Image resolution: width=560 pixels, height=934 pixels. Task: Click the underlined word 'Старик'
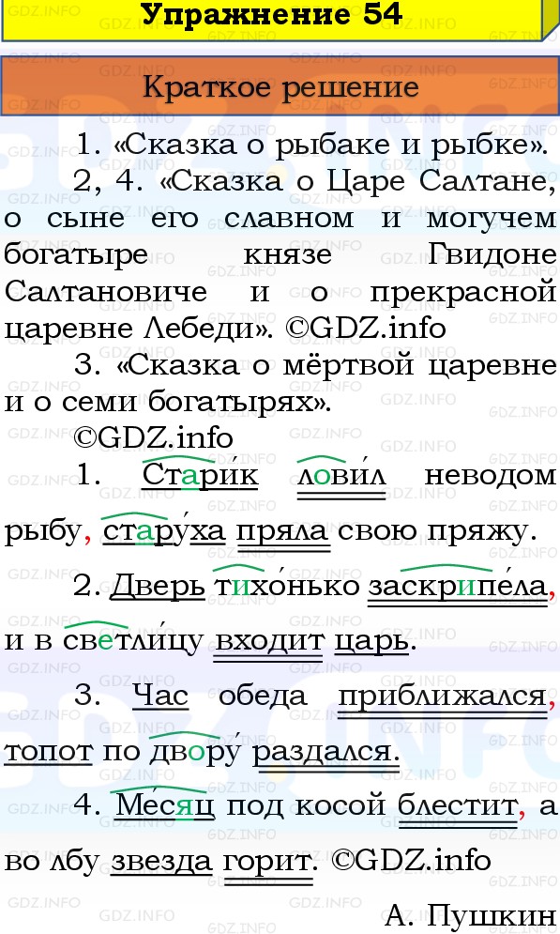tap(200, 475)
